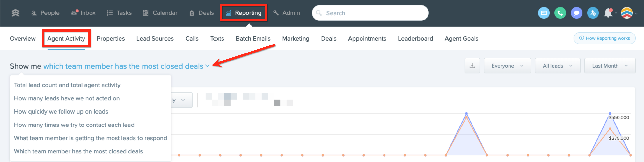Image resolution: width=644 pixels, height=162 pixels.
Task: Click the How Reporting works link
Action: click(x=604, y=38)
